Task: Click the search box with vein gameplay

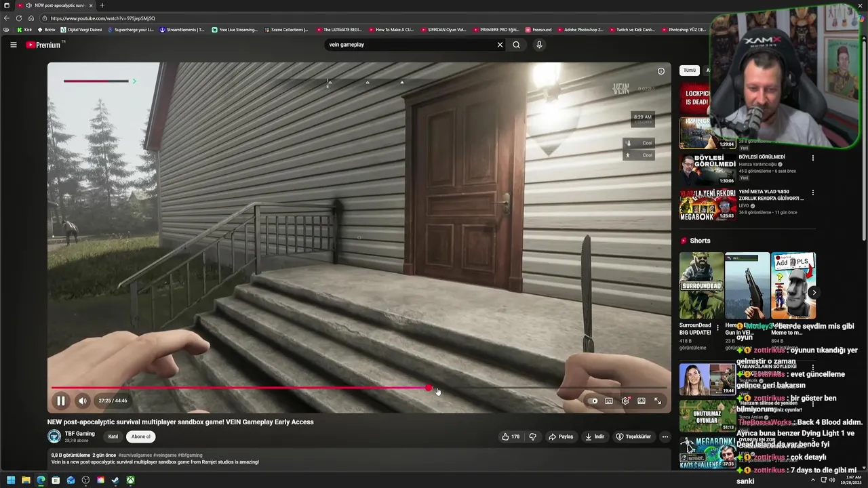Action: pos(410,45)
